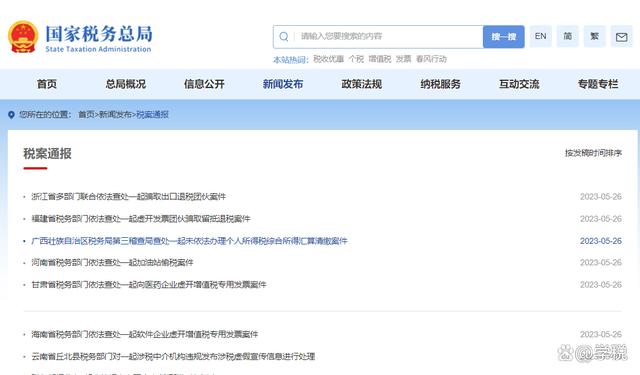The image size is (640, 375).
Task: Click date 2023-05-26 of the 海南省 row
Action: (x=601, y=335)
